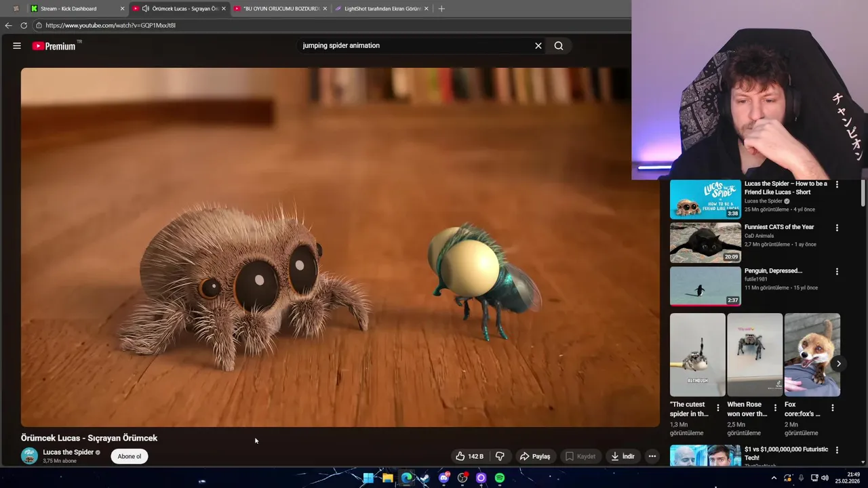The width and height of the screenshot is (868, 488).
Task: Download the video with the 'İndir' button
Action: [x=623, y=456]
